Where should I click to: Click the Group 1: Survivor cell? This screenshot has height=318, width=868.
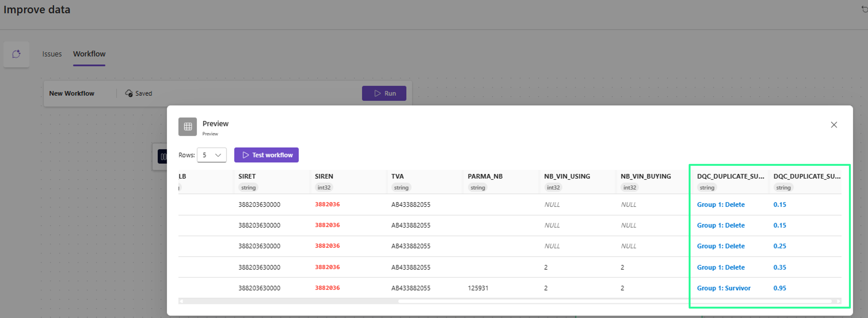723,288
